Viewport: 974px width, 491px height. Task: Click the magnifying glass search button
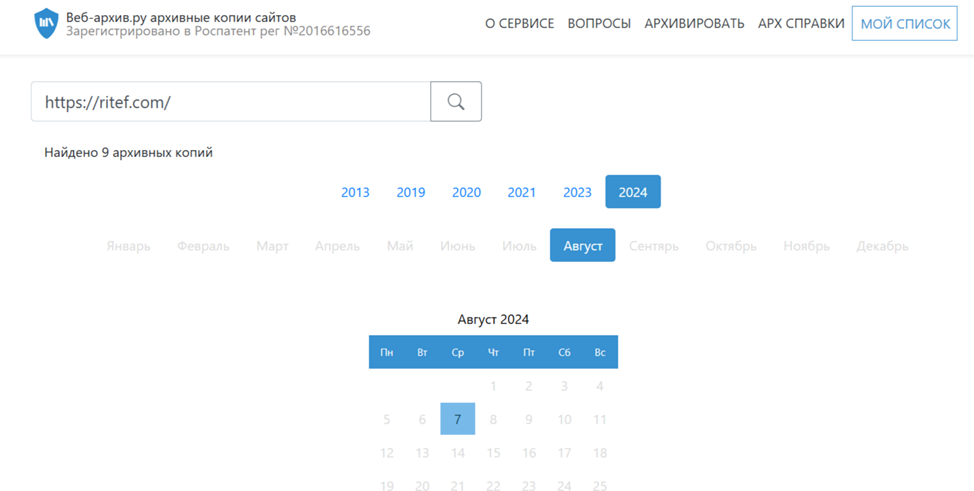pyautogui.click(x=456, y=102)
